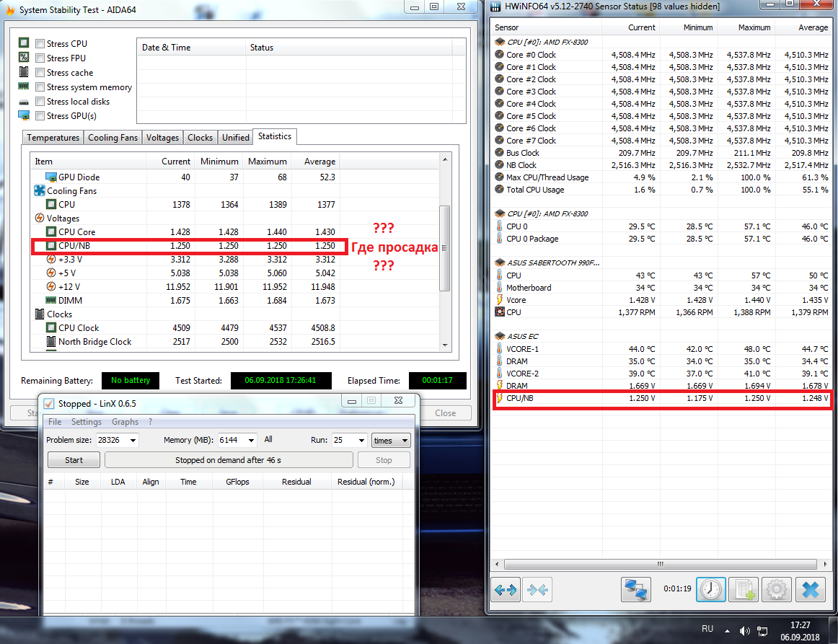Click the Clocks category chip icon
Screen dimensions: 838x644
tap(40, 314)
